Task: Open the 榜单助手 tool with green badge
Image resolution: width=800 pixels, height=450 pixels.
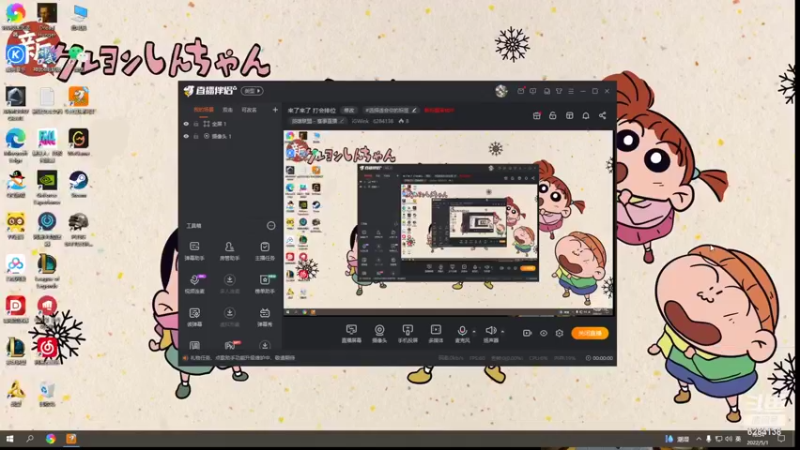Action: 265,284
